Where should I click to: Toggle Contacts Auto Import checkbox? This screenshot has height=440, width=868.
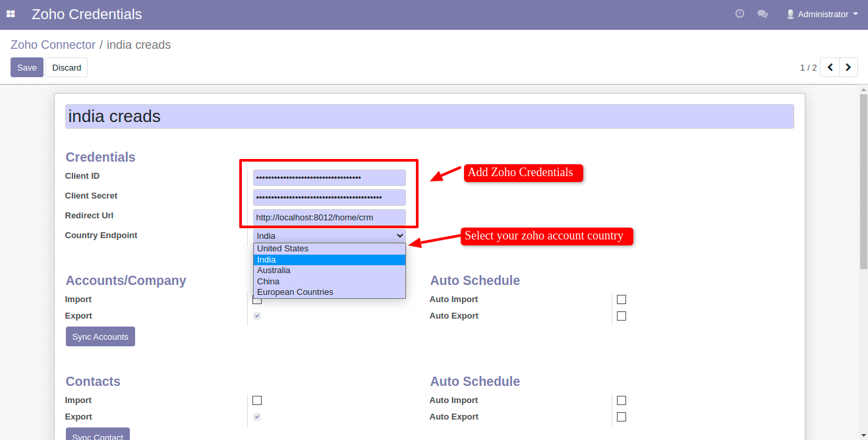(622, 400)
